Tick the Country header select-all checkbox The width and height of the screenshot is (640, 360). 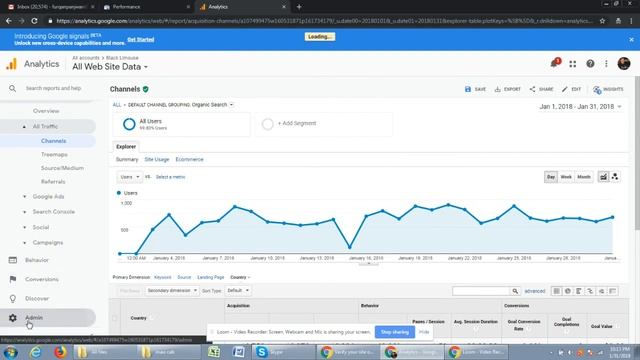(x=115, y=318)
